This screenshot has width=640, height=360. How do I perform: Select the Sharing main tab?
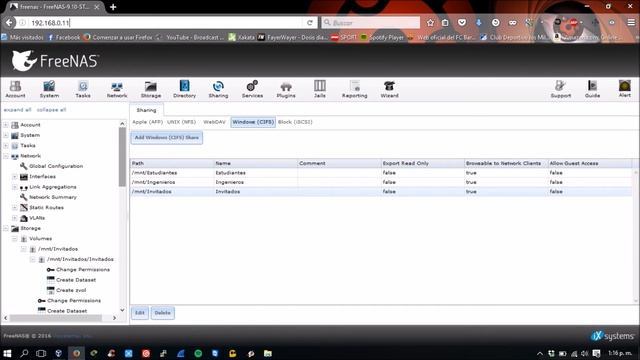146,110
